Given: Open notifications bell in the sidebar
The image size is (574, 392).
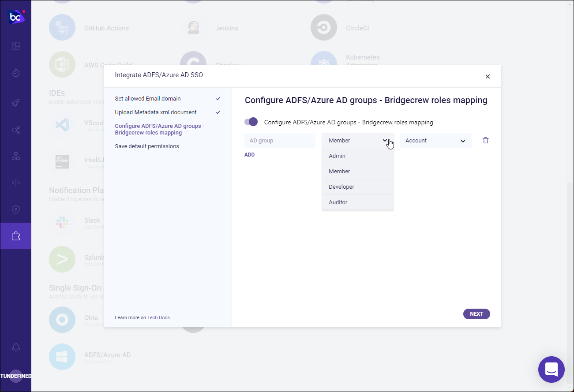Looking at the screenshot, I should [16, 347].
